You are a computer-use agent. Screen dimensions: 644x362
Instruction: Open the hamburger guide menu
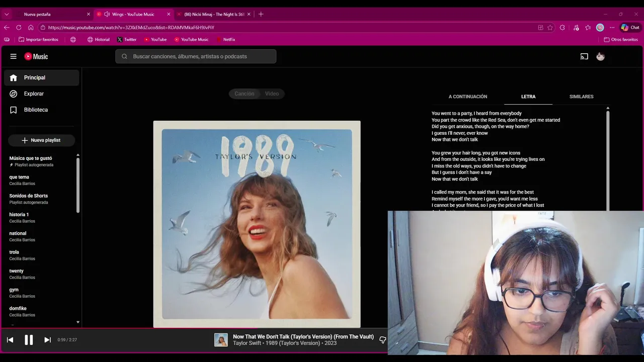pos(14,56)
